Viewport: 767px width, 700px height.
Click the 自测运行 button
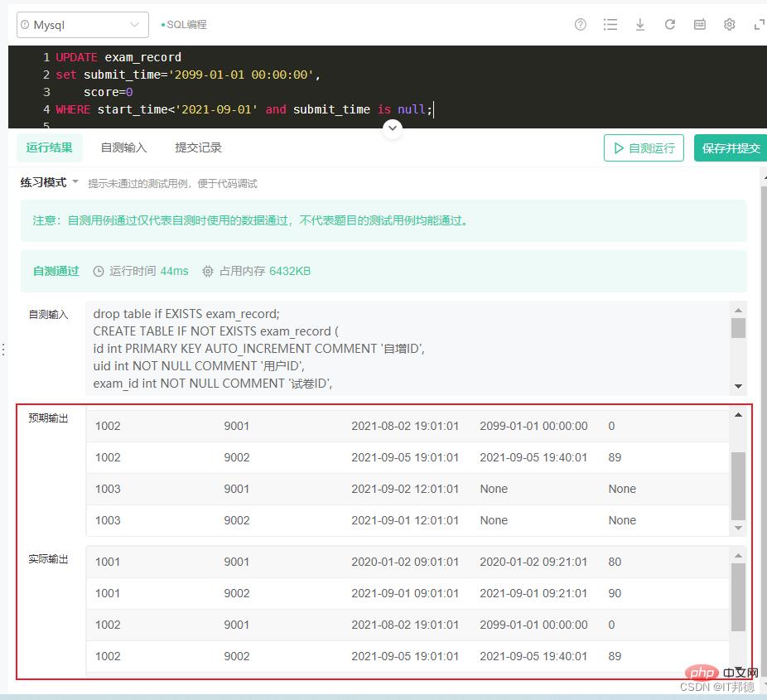click(x=644, y=148)
